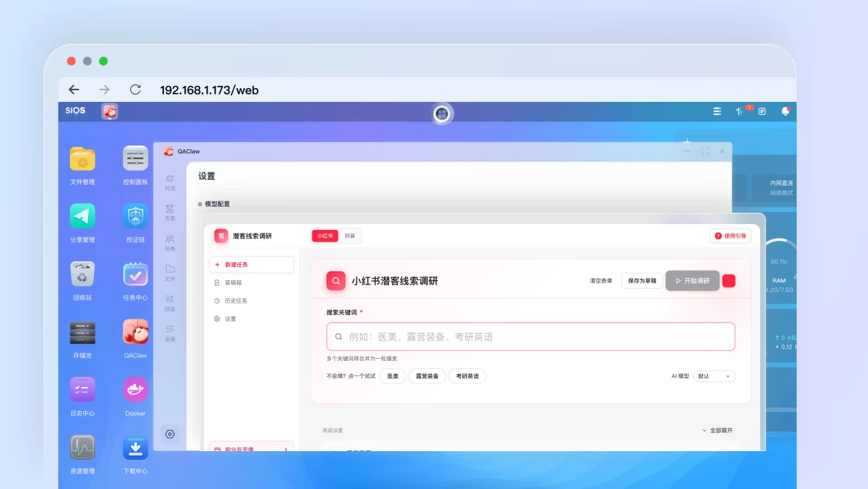This screenshot has height=489, width=868.
Task: Click the 开始调研 button
Action: [693, 281]
